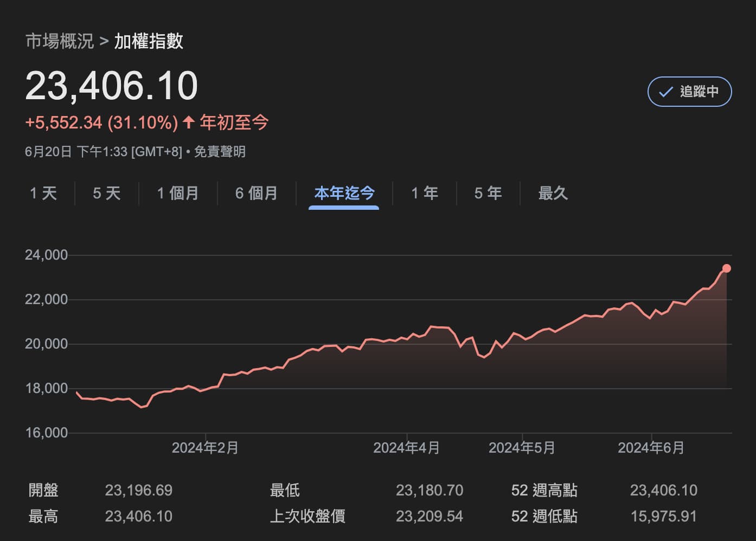The height and width of the screenshot is (541, 756).
Task: Select the 1 天 time range tab
Action: pos(43,193)
